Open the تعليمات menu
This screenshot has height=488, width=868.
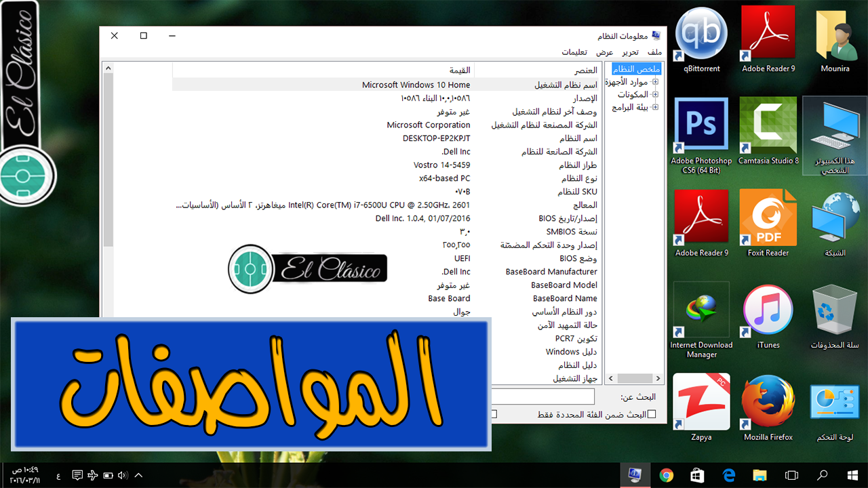(574, 52)
